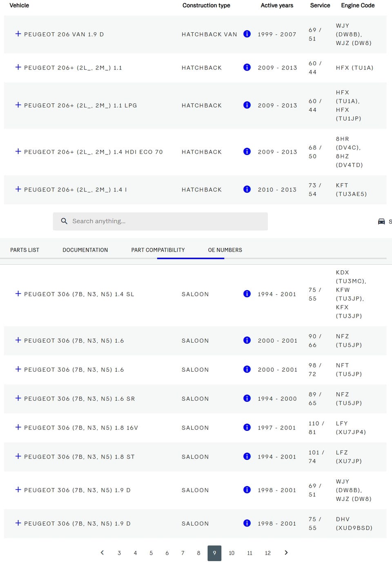Click 'HATCHBACK VAN' construction type cell
Image resolution: width=392 pixels, height=564 pixels.
point(209,34)
